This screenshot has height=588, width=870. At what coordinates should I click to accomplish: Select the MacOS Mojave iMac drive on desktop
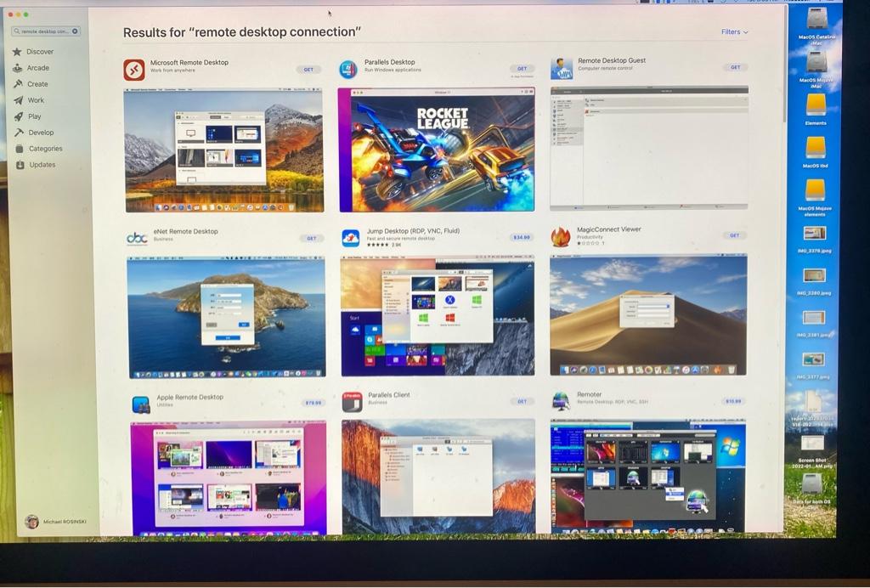pos(816,69)
